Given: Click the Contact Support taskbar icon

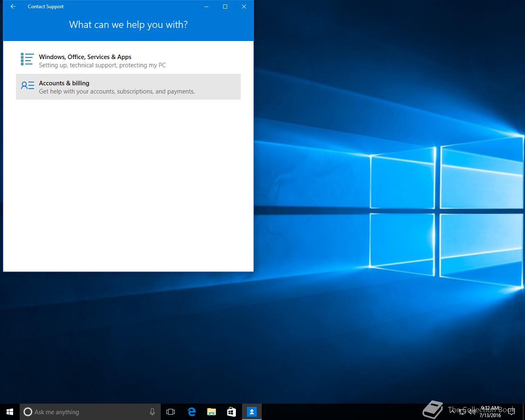Looking at the screenshot, I should click(x=252, y=412).
